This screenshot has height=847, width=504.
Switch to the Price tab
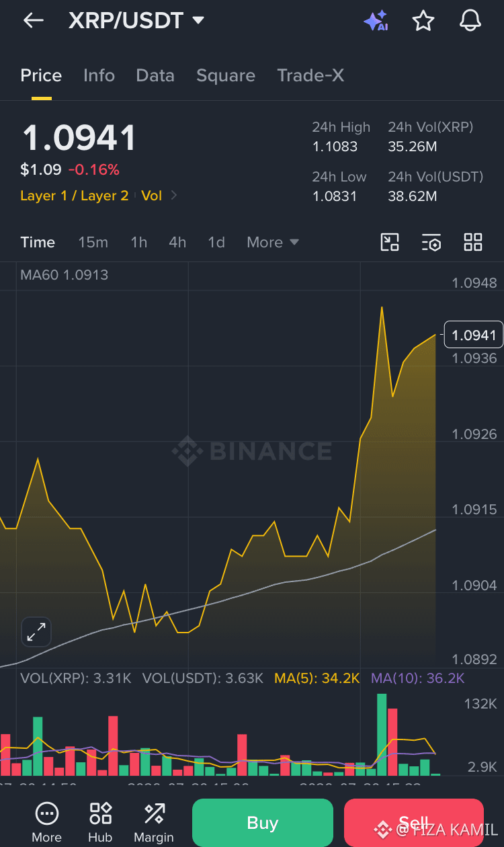[41, 75]
